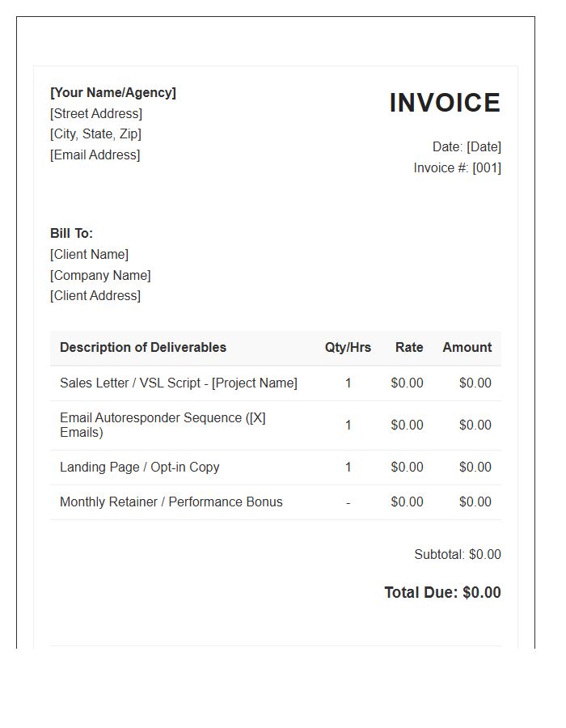Click the Subtotal: $0.00 line
This screenshot has height=728, width=566.
458,555
